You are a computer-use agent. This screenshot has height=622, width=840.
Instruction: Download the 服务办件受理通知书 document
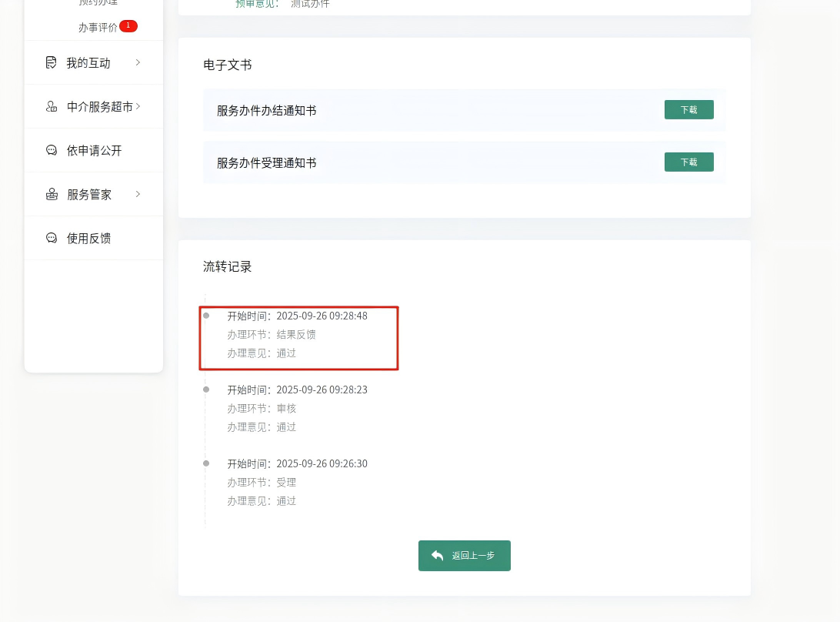pyautogui.click(x=688, y=162)
